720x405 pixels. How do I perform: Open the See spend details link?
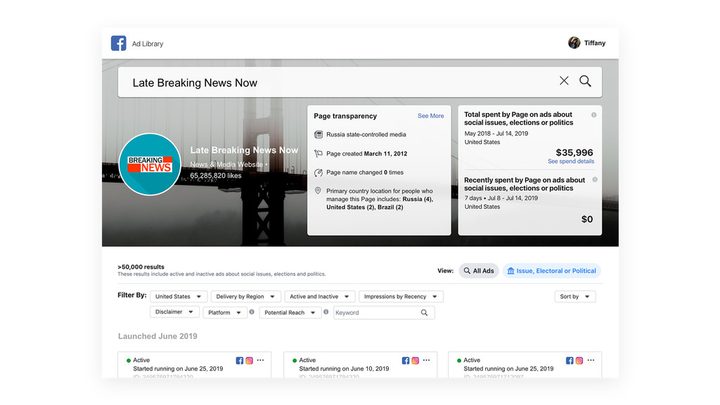[570, 161]
